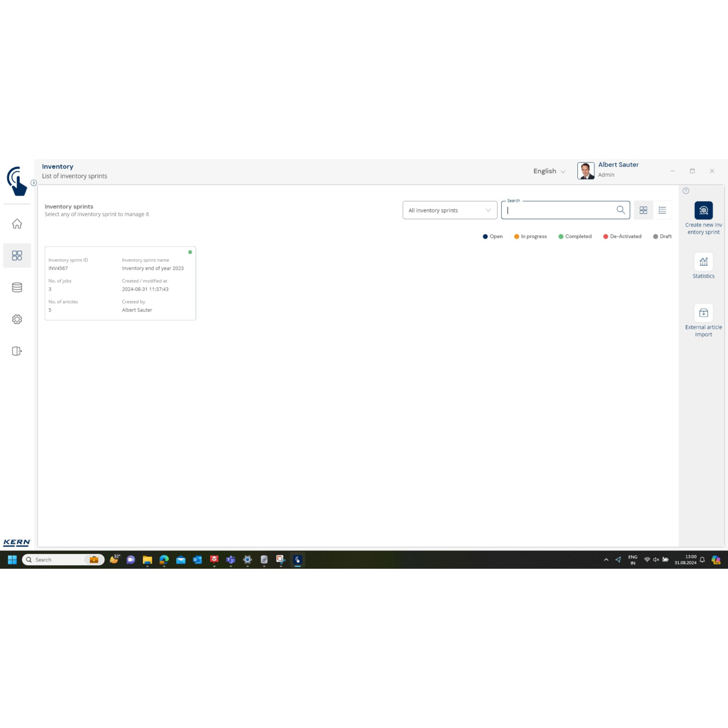Click the search magnifier icon
The image size is (728, 728).
[x=621, y=210]
